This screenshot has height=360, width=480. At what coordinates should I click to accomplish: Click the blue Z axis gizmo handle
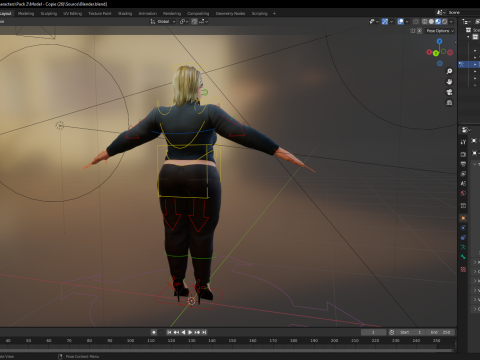pyautogui.click(x=439, y=41)
